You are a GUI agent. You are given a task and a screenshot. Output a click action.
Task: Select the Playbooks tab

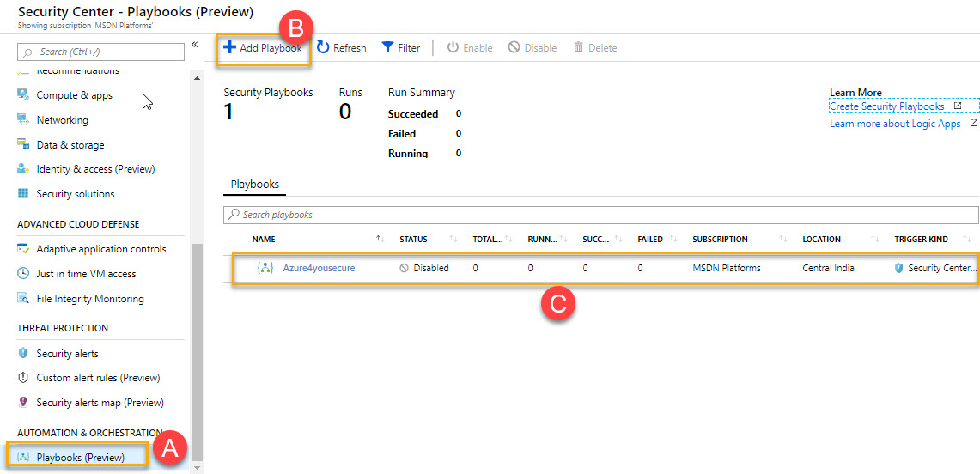254,185
